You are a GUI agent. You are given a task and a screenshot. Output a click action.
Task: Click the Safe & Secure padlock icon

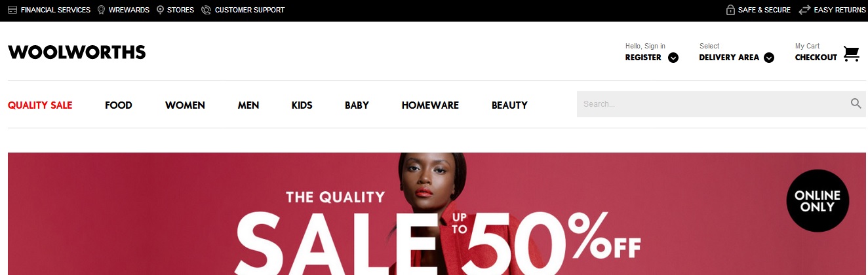pyautogui.click(x=730, y=10)
